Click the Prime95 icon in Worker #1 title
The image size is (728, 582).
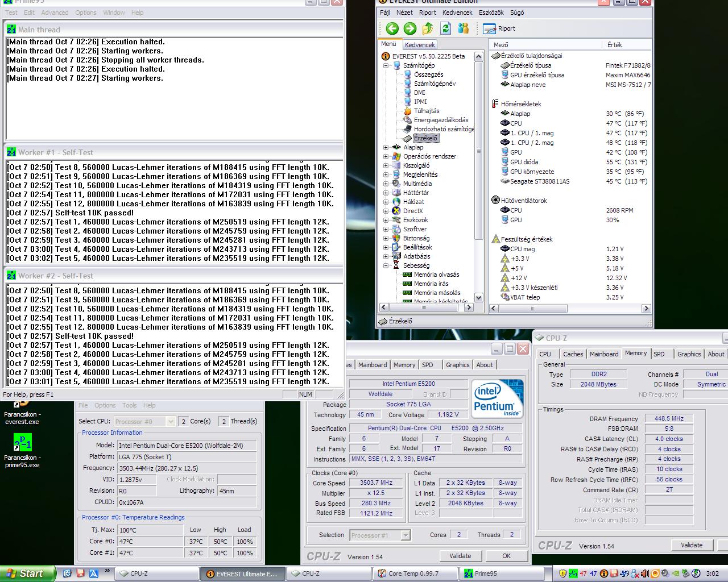11,152
